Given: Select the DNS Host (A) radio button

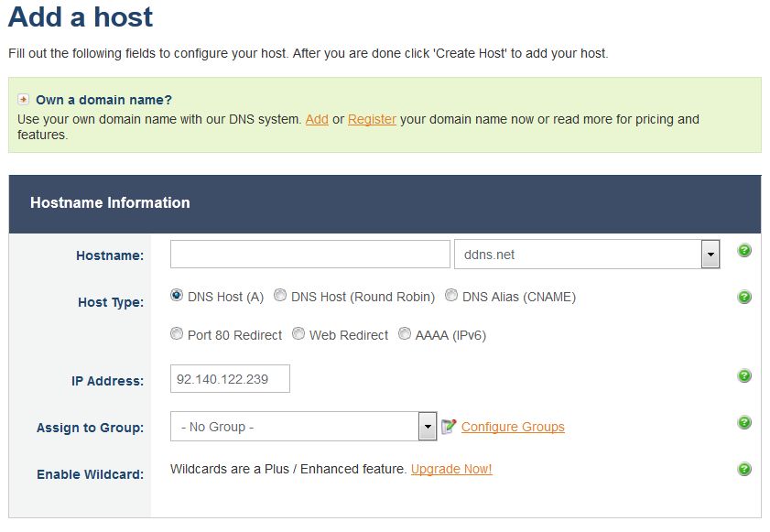Looking at the screenshot, I should 174,295.
